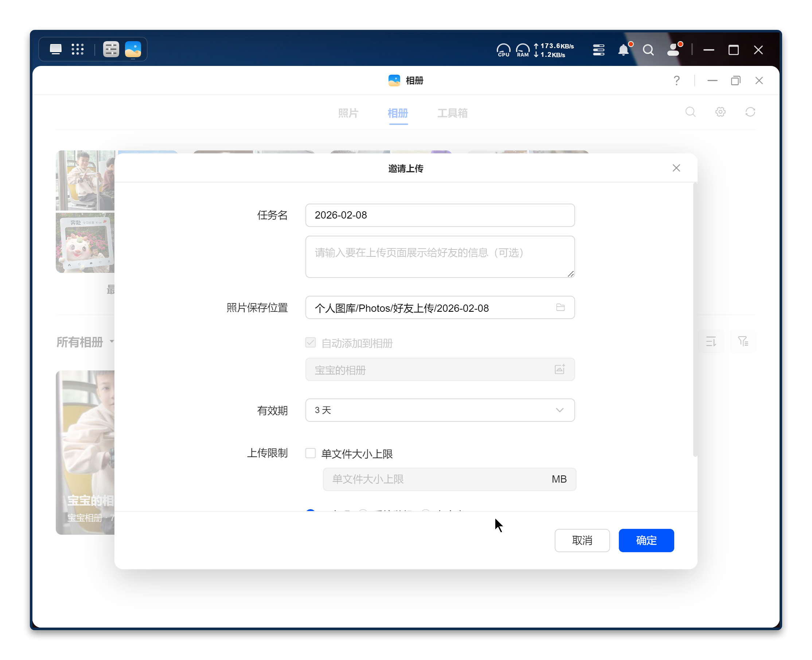The width and height of the screenshot is (812, 660).
Task: Click the 确定 confirm button
Action: [x=646, y=540]
